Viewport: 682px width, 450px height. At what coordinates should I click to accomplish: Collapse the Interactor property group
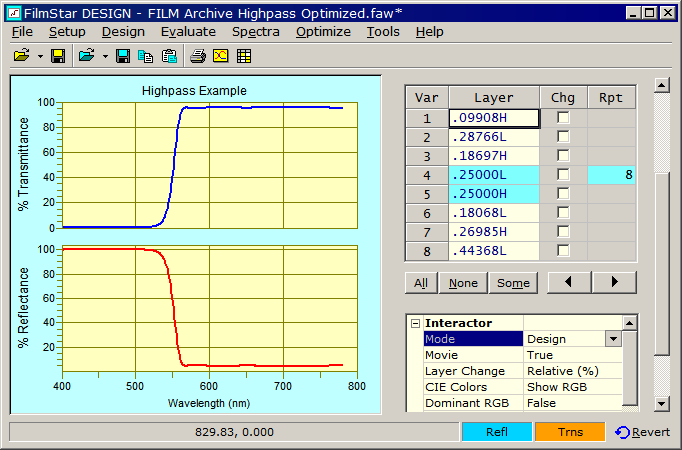pos(415,323)
